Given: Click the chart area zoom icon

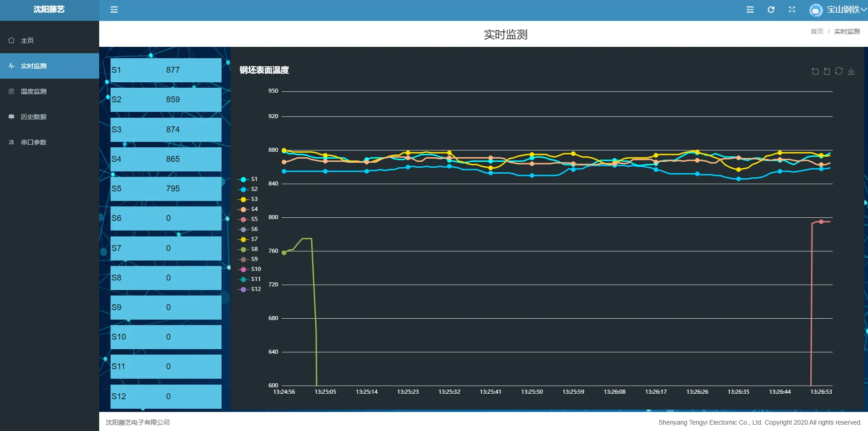Looking at the screenshot, I should (x=815, y=71).
